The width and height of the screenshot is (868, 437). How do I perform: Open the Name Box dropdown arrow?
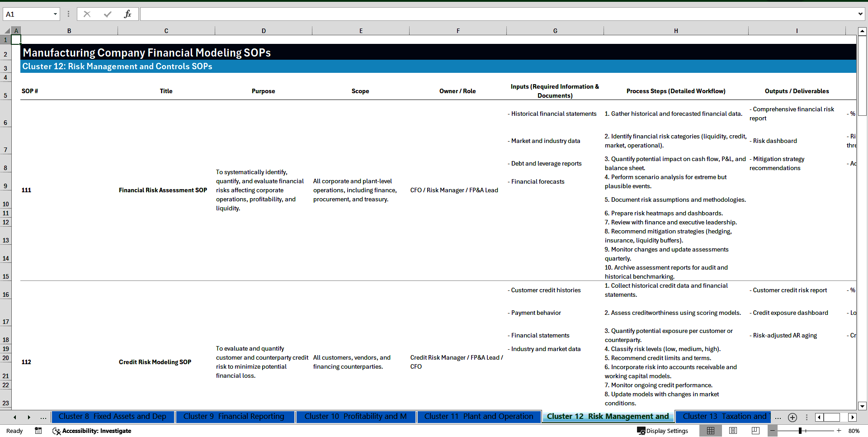(x=56, y=14)
